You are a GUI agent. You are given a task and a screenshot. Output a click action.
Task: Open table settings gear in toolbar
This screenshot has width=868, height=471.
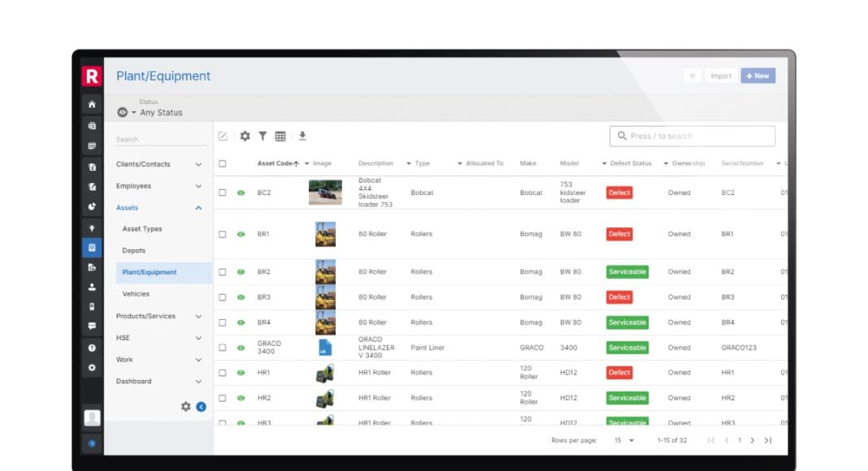[x=245, y=136]
